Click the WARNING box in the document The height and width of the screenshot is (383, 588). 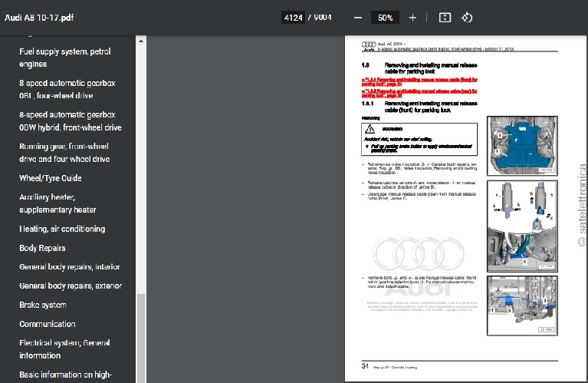tap(419, 139)
